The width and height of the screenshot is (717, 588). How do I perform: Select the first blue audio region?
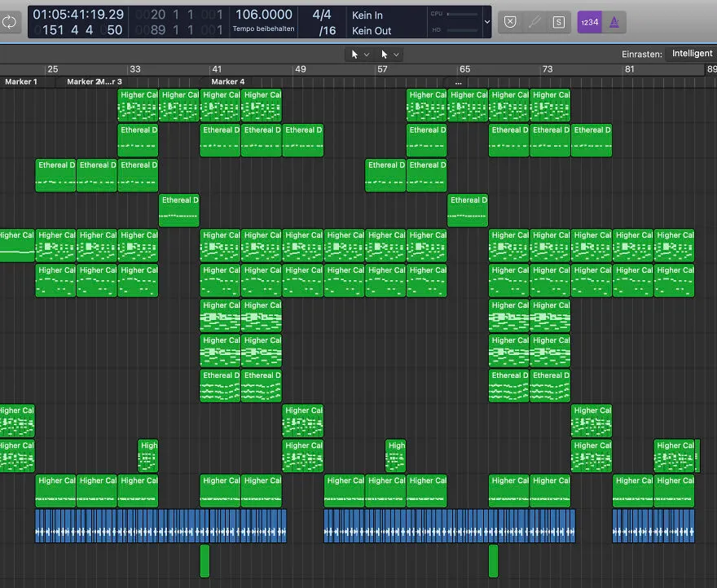(x=161, y=526)
